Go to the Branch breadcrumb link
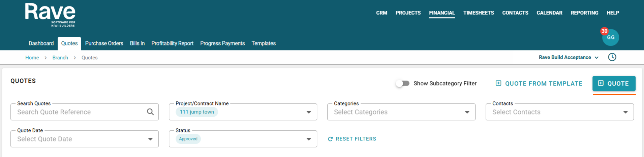This screenshot has height=157, width=644. click(60, 58)
